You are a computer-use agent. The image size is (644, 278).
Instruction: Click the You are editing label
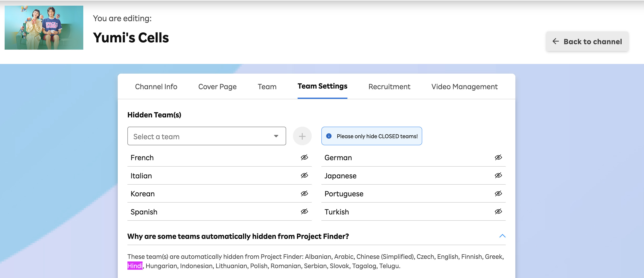click(122, 18)
